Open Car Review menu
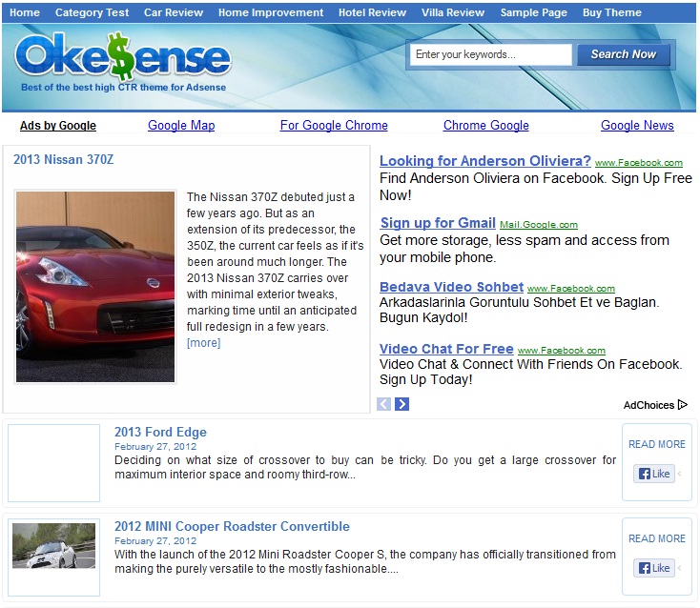The width and height of the screenshot is (700, 608). [174, 12]
